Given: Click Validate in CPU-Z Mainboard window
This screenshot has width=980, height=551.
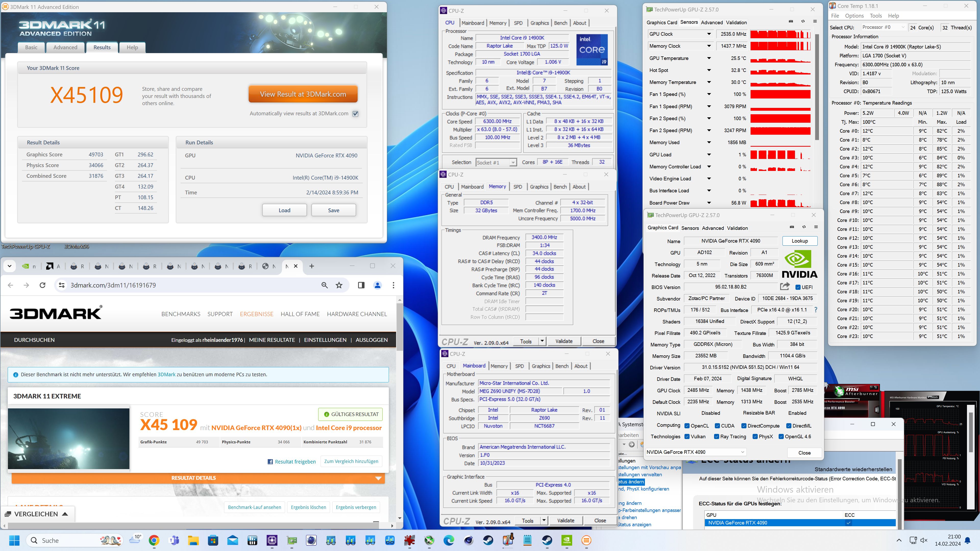Looking at the screenshot, I should pos(566,520).
